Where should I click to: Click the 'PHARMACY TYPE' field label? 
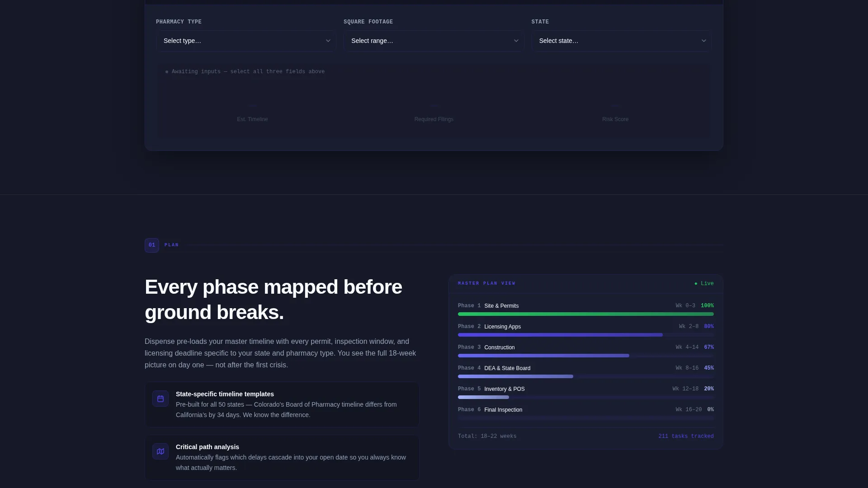179,22
